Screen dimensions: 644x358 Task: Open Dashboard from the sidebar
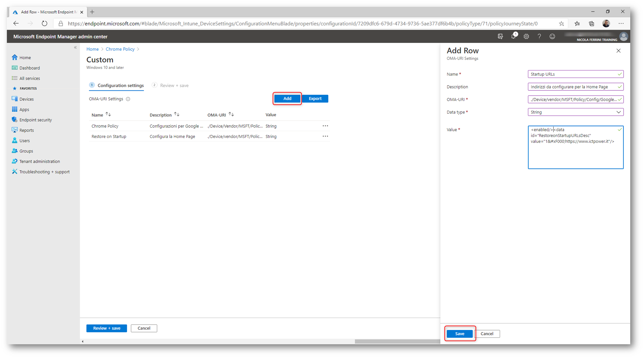(x=29, y=68)
